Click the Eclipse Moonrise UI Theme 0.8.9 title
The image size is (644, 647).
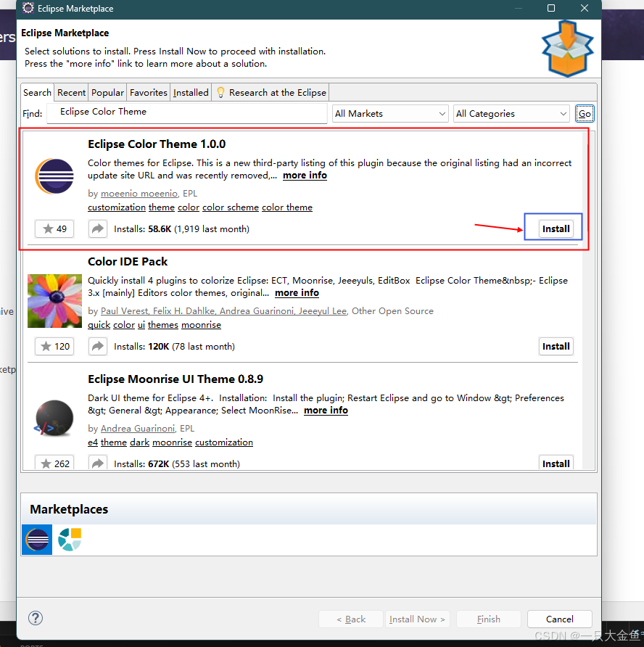pyautogui.click(x=176, y=379)
